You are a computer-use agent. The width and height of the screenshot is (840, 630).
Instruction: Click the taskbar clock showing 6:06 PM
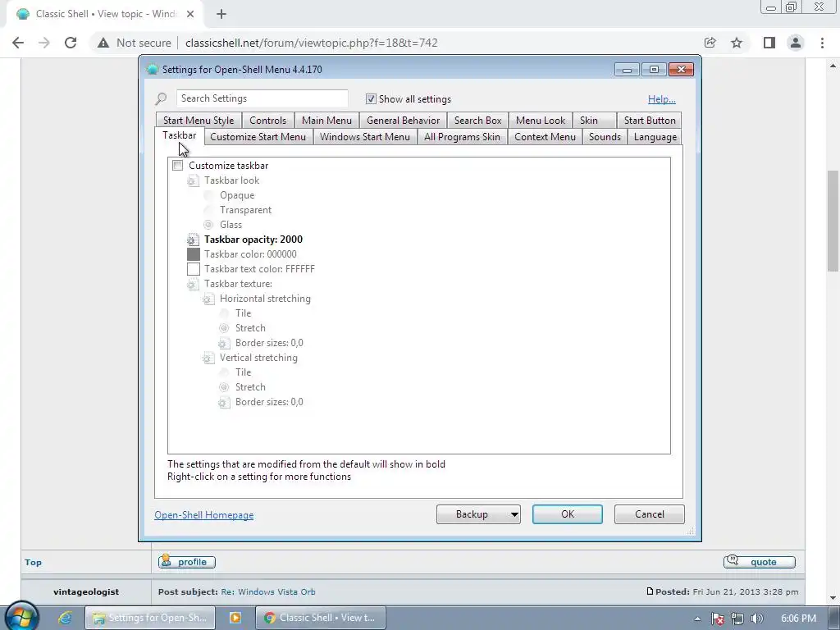point(798,619)
